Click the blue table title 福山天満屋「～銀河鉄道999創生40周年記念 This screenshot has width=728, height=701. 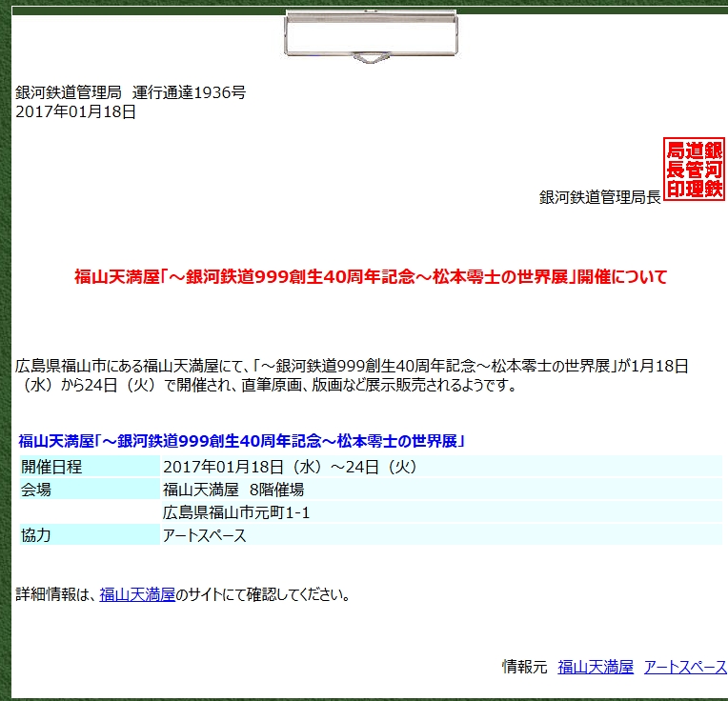tap(241, 441)
